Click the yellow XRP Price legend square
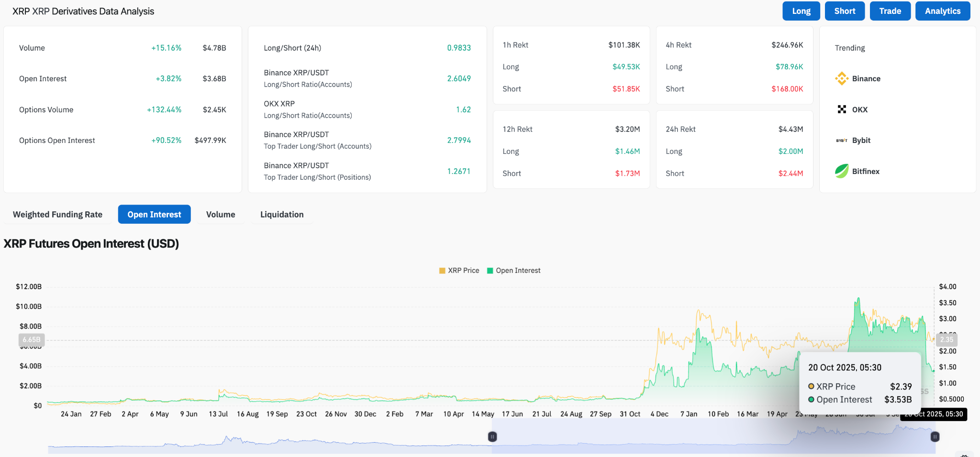This screenshot has width=980, height=457. point(442,271)
